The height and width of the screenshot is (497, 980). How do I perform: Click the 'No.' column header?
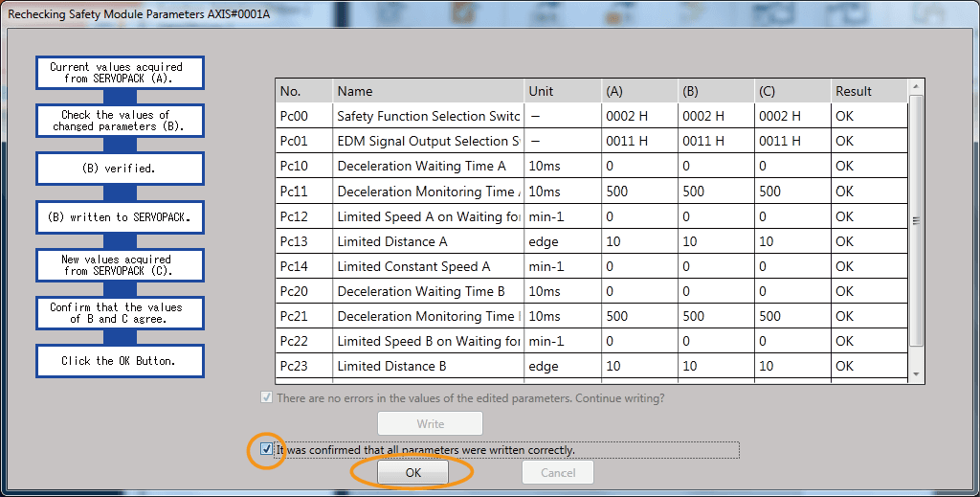[x=303, y=91]
